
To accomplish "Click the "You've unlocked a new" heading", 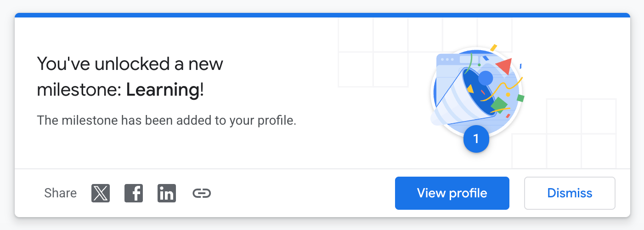I will (130, 63).
